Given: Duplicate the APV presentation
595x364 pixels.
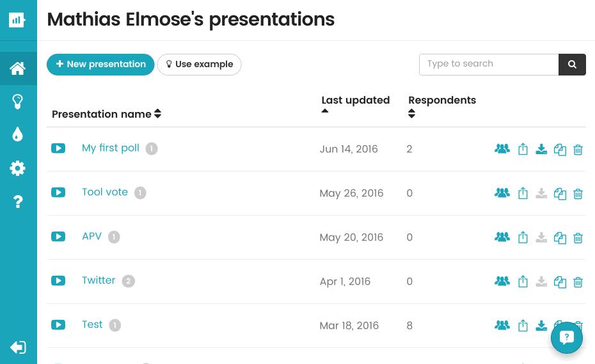Looking at the screenshot, I should [x=560, y=238].
